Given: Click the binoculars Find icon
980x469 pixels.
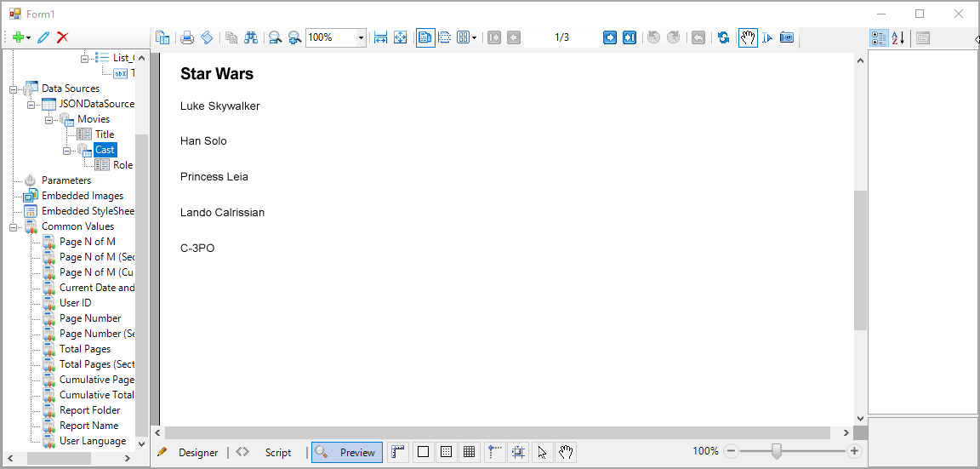Looking at the screenshot, I should (x=251, y=37).
